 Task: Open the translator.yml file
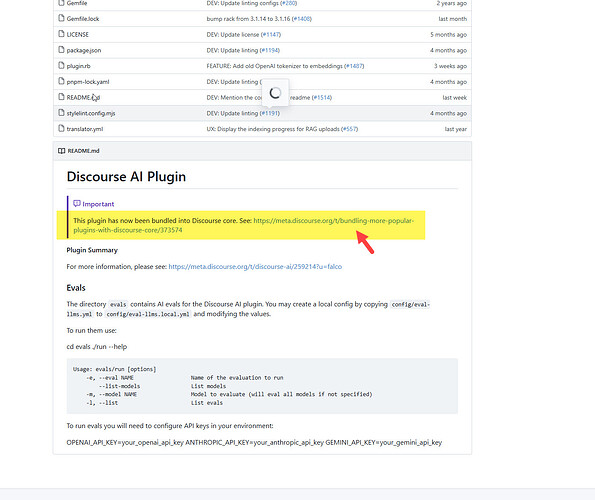(85, 129)
